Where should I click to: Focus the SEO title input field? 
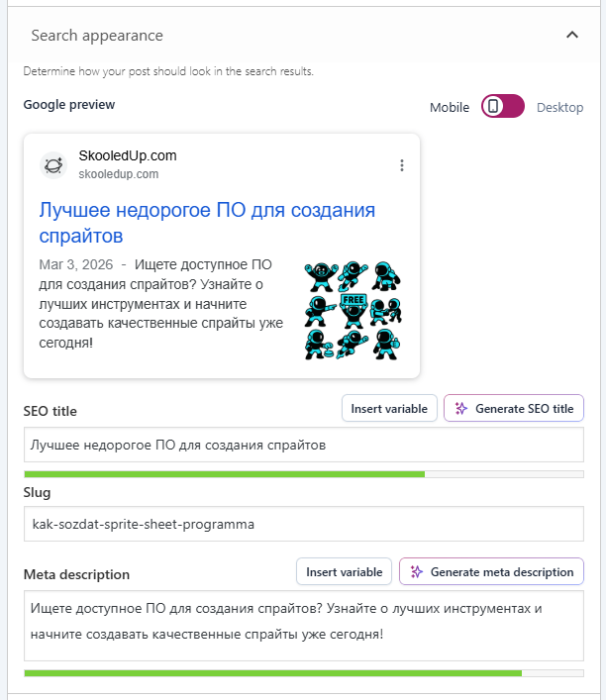(x=303, y=446)
